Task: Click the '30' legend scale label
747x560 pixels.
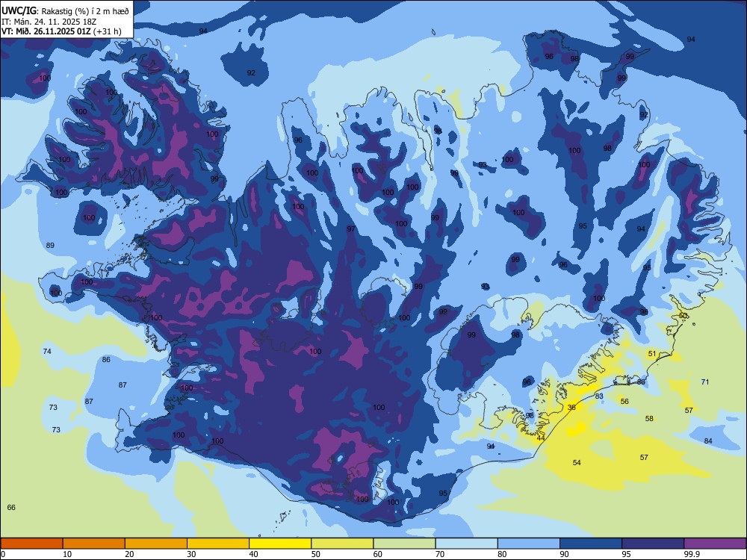Action: tap(191, 554)
